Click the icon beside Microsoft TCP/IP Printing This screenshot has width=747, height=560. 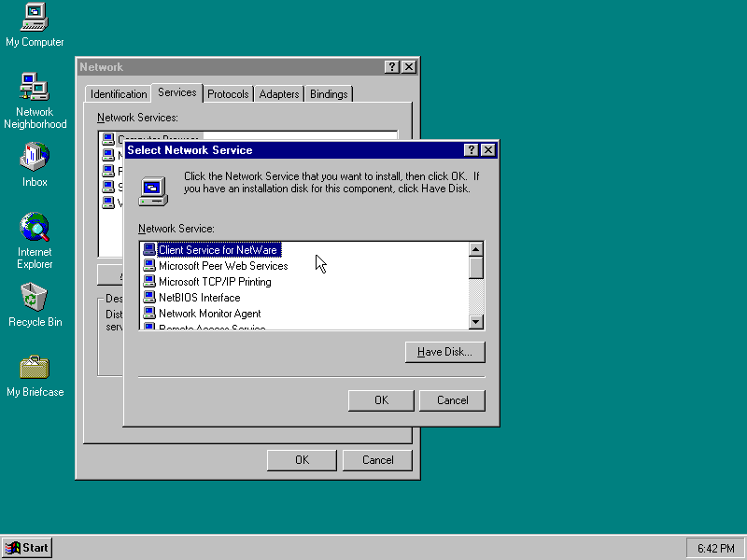tap(149, 281)
